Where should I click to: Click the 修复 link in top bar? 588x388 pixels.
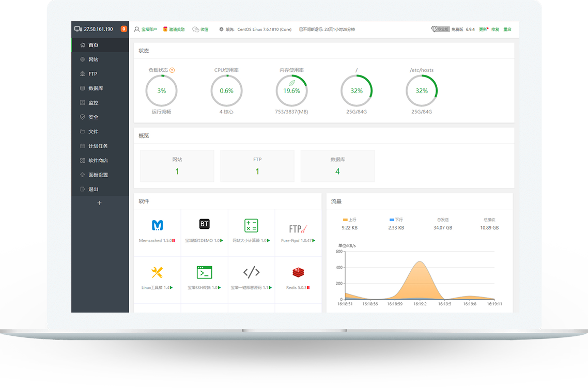(495, 29)
